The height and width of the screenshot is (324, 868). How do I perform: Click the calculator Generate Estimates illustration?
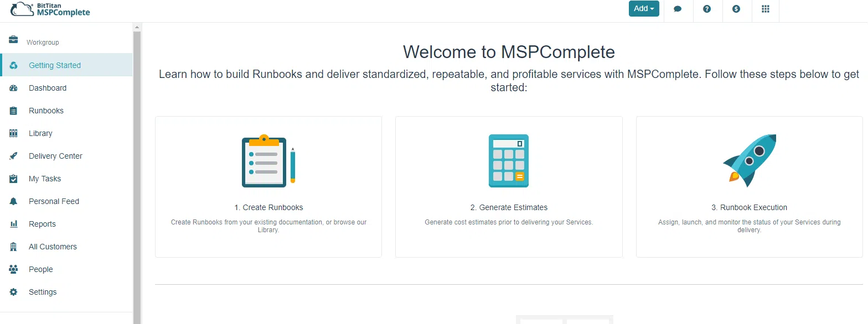(509, 161)
